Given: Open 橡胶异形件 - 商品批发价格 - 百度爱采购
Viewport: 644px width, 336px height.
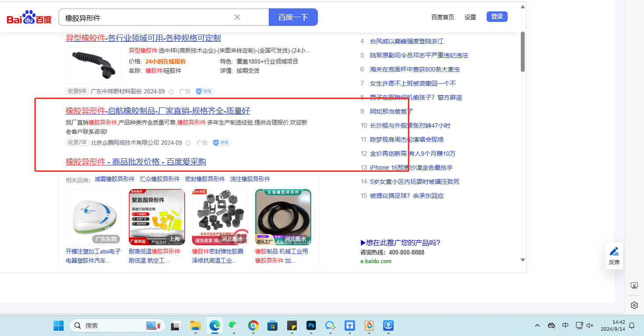Looking at the screenshot, I should 136,162.
